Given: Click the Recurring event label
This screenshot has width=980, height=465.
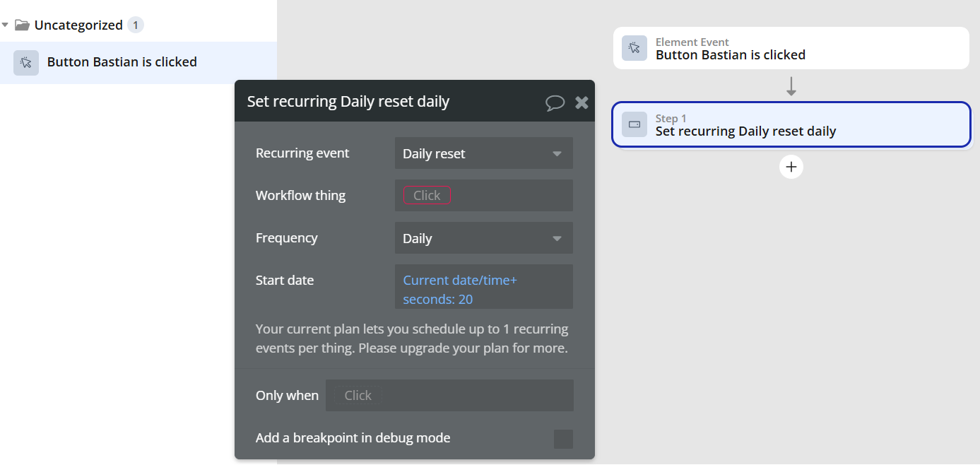Looking at the screenshot, I should pyautogui.click(x=302, y=153).
